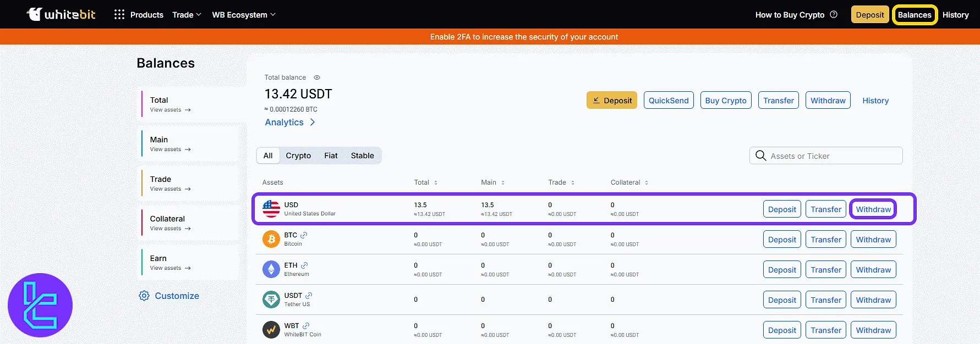
Task: Open the Products menu
Action: 146,15
